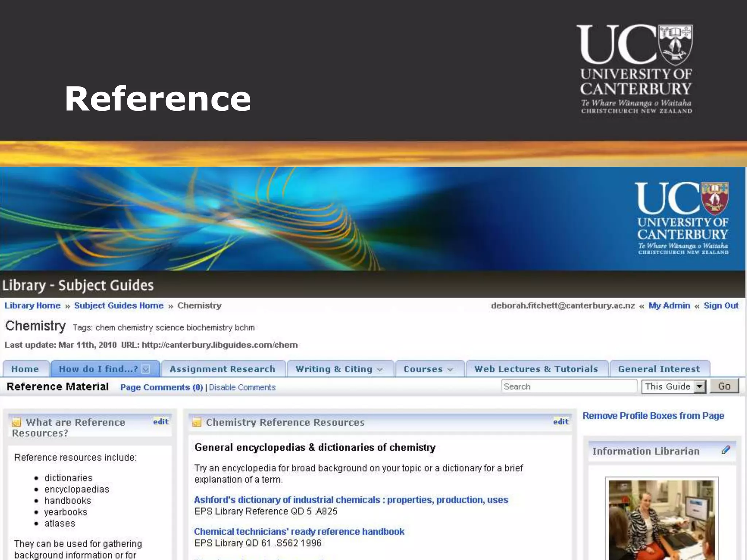Viewport: 747px width, 560px height.
Task: Click edit on Chemistry Reference Resources box
Action: point(561,422)
